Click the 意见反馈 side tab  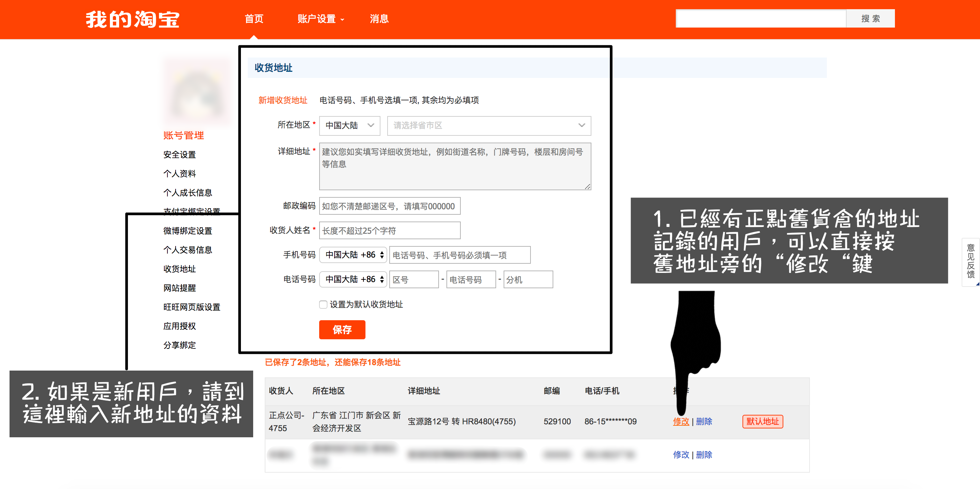tap(970, 262)
